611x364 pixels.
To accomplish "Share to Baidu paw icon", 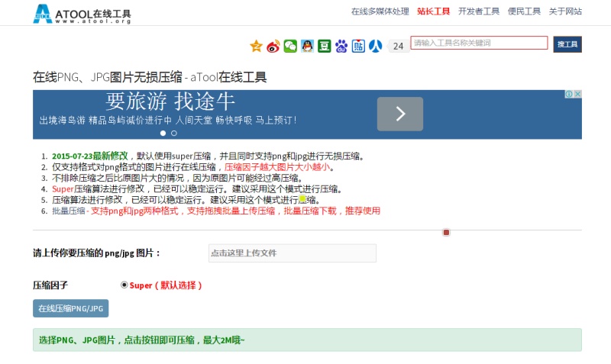I will tap(341, 46).
